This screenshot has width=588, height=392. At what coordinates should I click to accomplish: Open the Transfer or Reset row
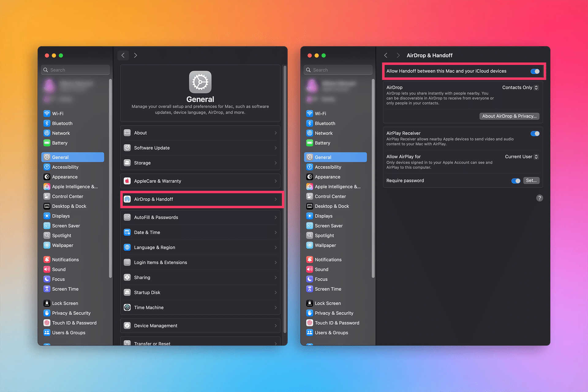pos(200,341)
